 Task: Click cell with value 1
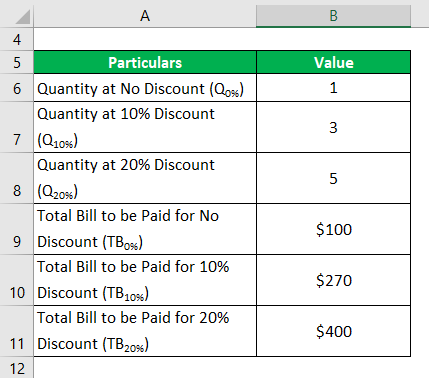tap(333, 88)
